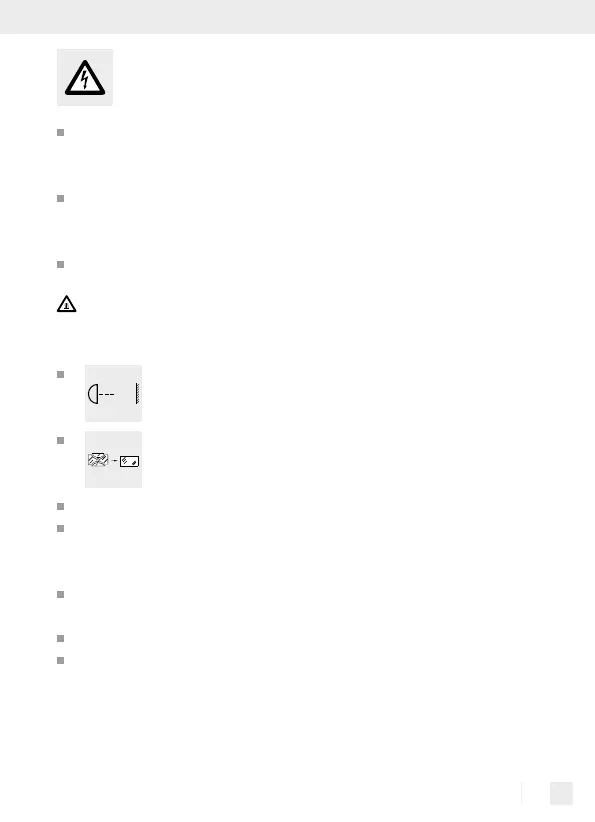Select the small exclamation warning triangle

point(67,304)
